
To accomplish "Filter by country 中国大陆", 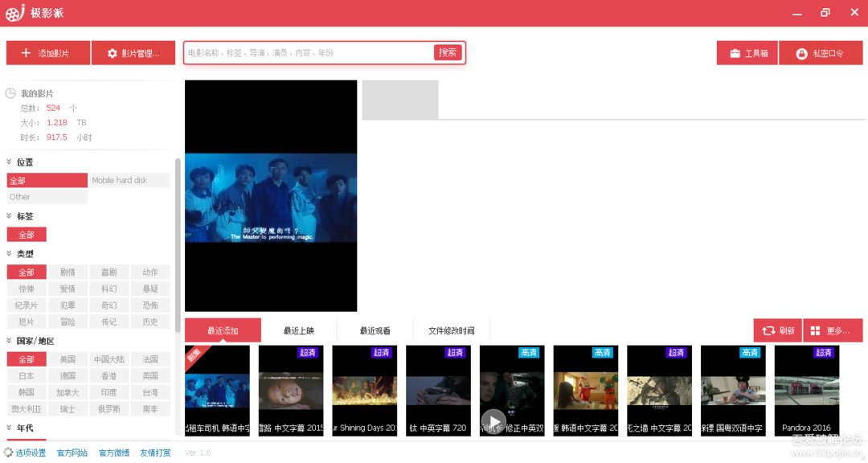I will 109,359.
